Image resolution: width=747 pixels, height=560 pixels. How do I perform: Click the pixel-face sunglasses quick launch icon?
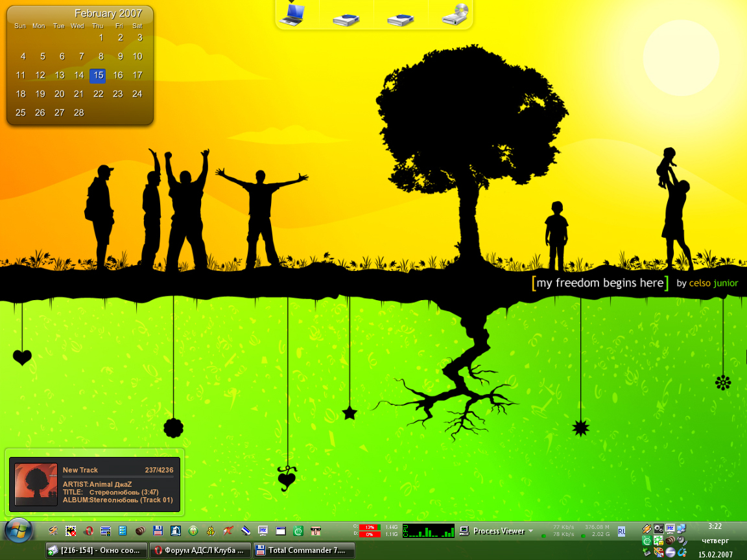316,530
